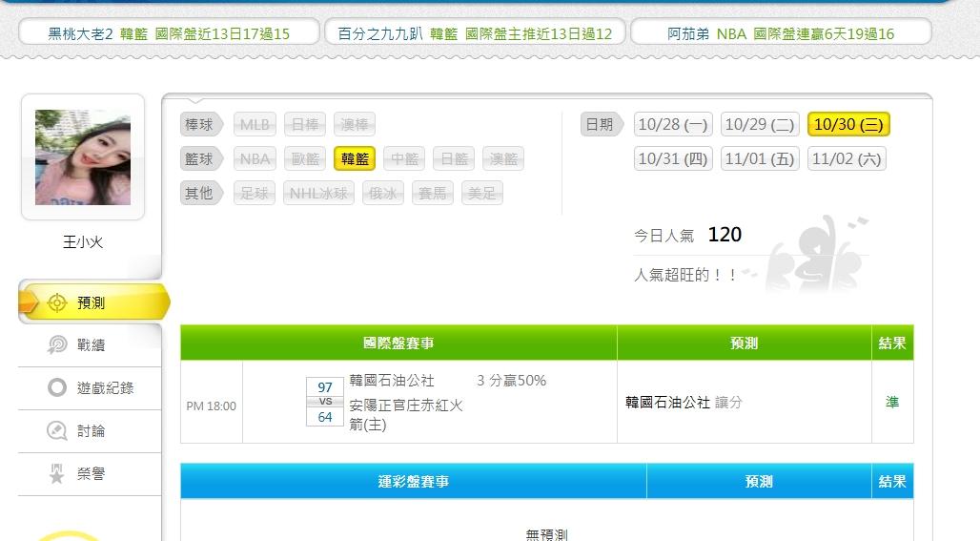Open the 預測 sidebar tab
The height and width of the screenshot is (541, 980).
pyautogui.click(x=93, y=302)
